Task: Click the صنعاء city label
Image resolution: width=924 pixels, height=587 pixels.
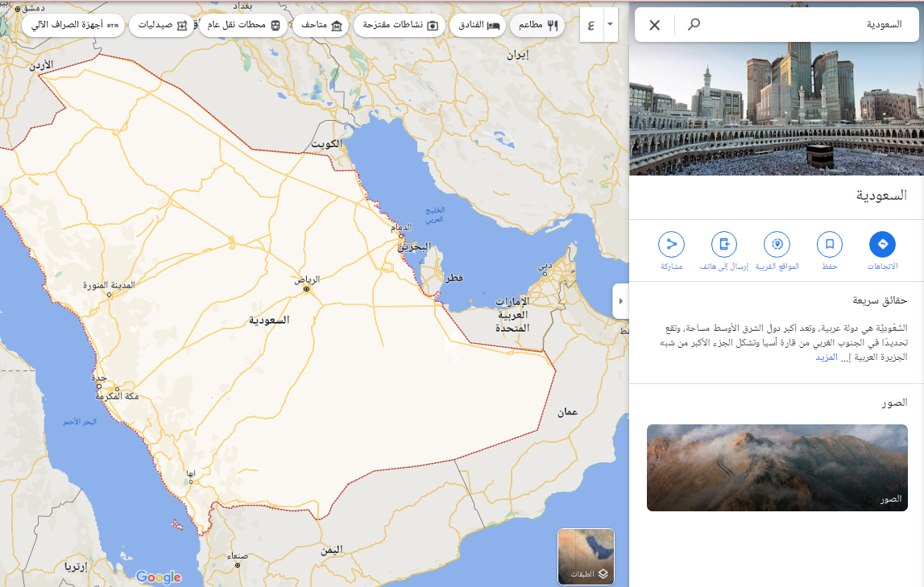Action: click(x=238, y=556)
